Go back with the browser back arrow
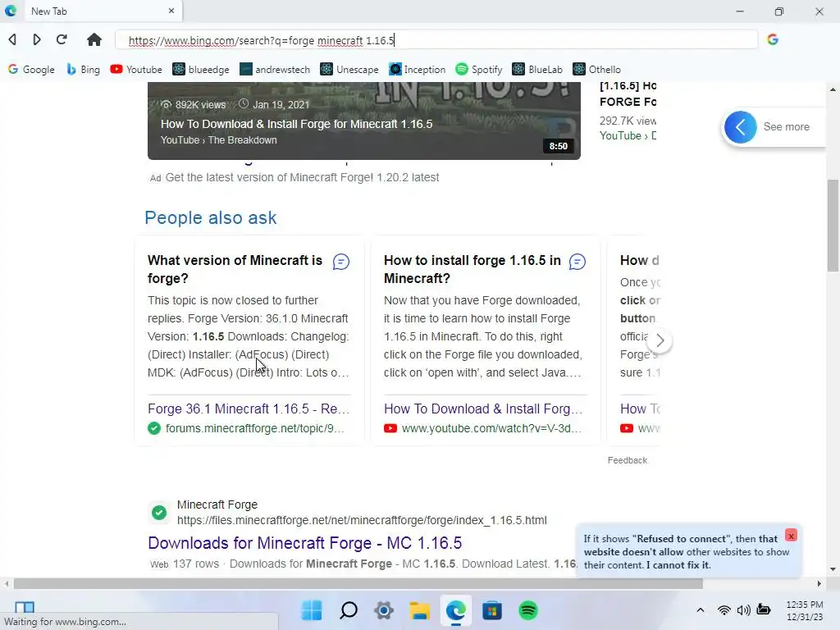 pos(12,39)
